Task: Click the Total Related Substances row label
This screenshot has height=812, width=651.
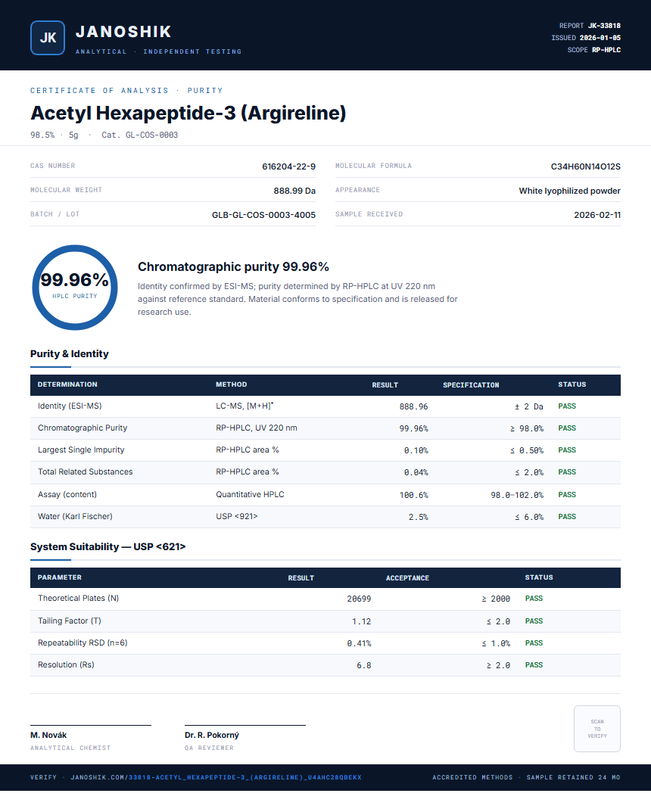Action: 85,471
